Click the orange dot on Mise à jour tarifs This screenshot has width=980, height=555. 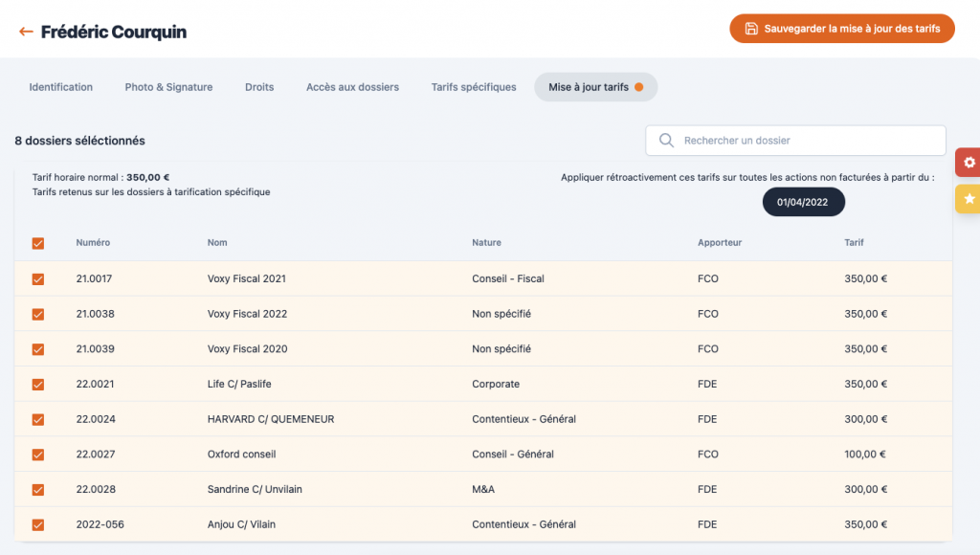(x=639, y=87)
